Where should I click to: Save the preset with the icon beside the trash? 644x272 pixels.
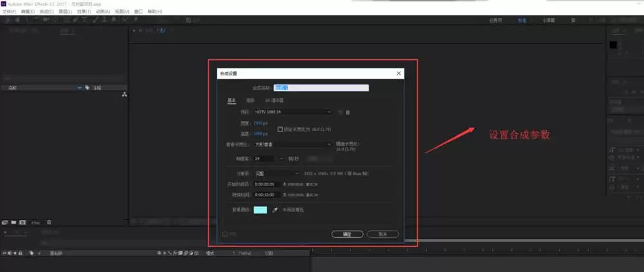(339, 112)
